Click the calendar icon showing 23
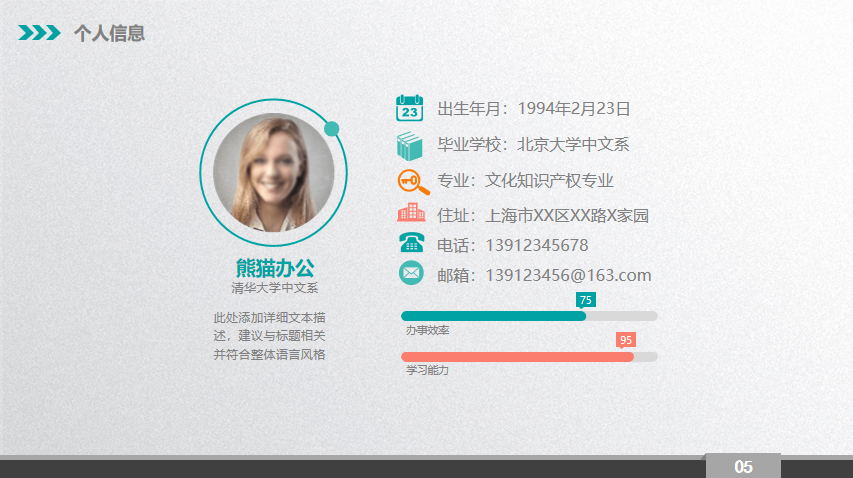The image size is (853, 478). pyautogui.click(x=410, y=108)
